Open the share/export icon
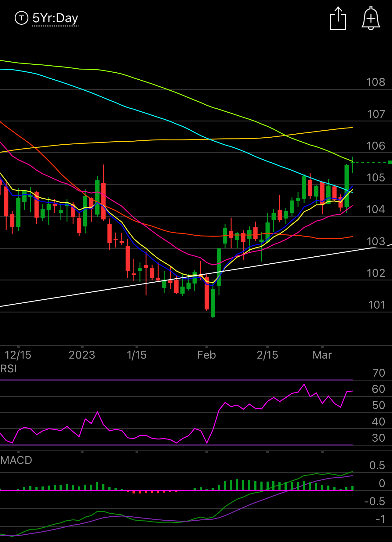 pos(338,18)
